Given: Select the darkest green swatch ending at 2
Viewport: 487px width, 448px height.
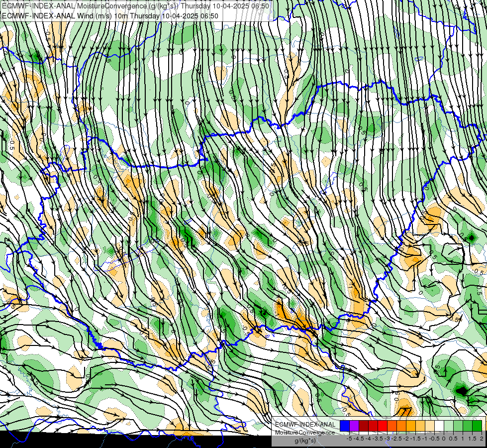Looking at the screenshot, I should pos(477,426).
